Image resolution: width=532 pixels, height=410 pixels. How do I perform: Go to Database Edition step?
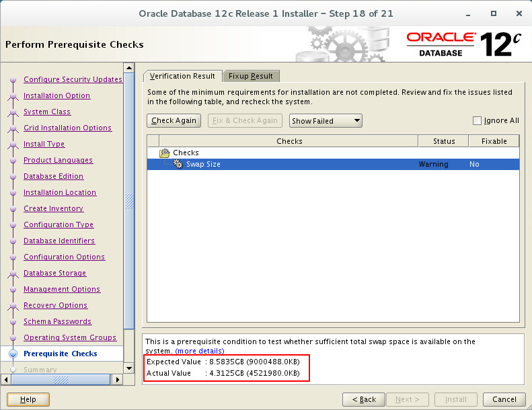(x=54, y=176)
